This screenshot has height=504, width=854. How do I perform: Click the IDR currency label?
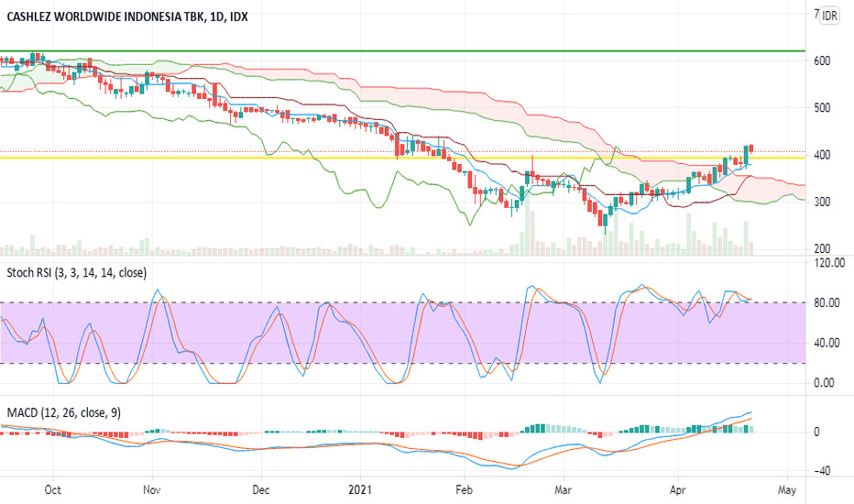[829, 16]
